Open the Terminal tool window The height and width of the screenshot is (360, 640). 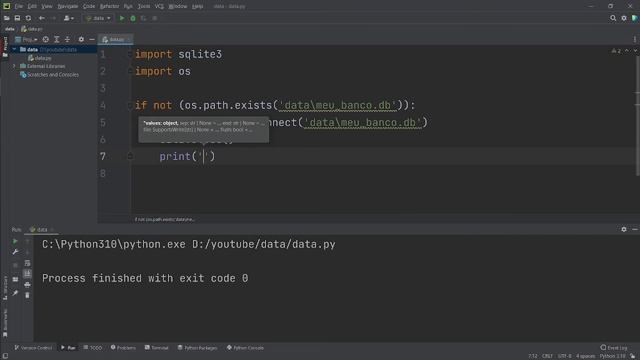pyautogui.click(x=156, y=348)
